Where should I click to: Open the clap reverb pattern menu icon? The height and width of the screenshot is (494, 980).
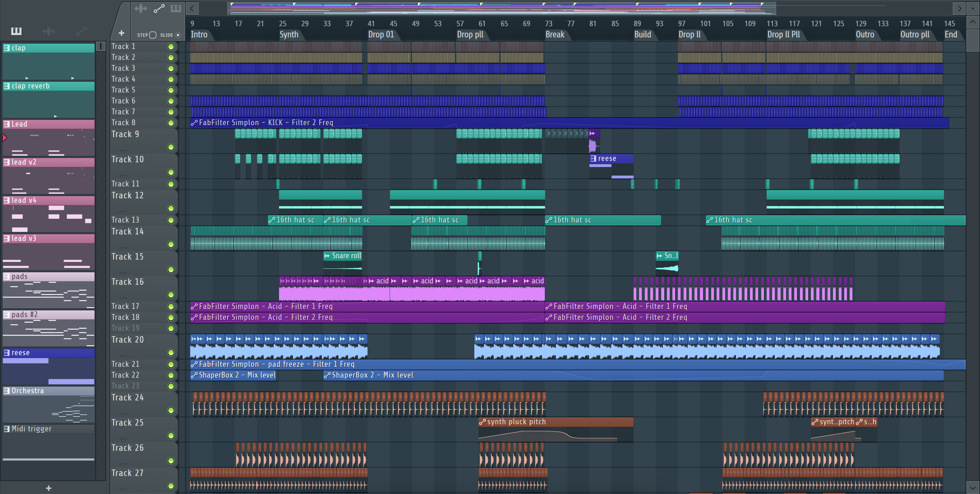coord(6,86)
